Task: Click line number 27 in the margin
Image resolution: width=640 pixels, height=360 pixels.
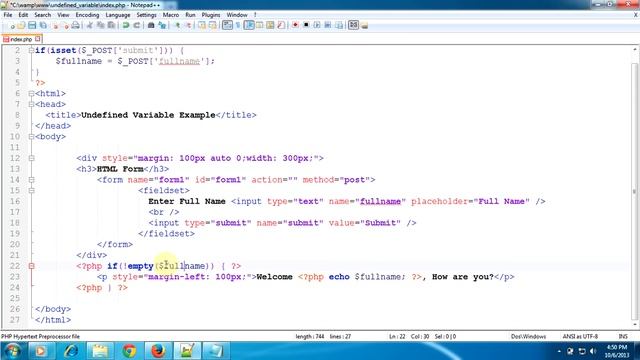Action: [15, 320]
